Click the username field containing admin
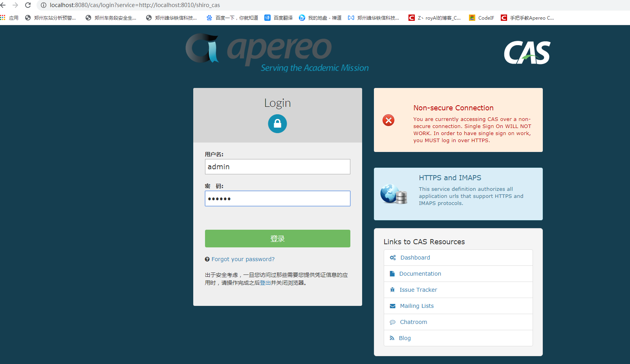The height and width of the screenshot is (364, 630). (277, 166)
